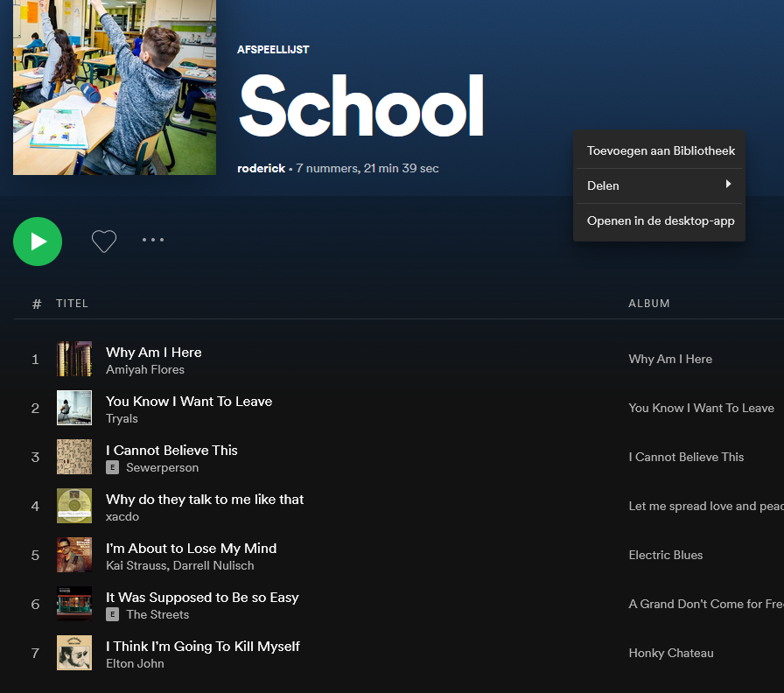Open artist Darrell Nulisch

213,565
